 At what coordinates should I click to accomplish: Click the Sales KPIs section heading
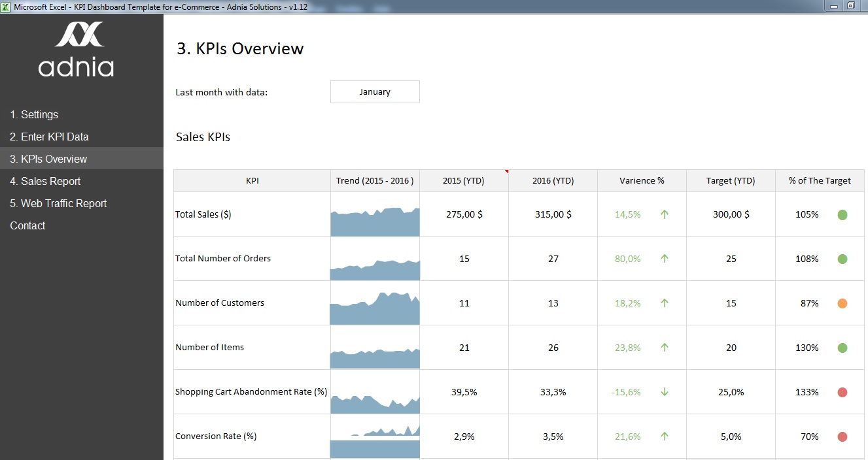pos(203,137)
